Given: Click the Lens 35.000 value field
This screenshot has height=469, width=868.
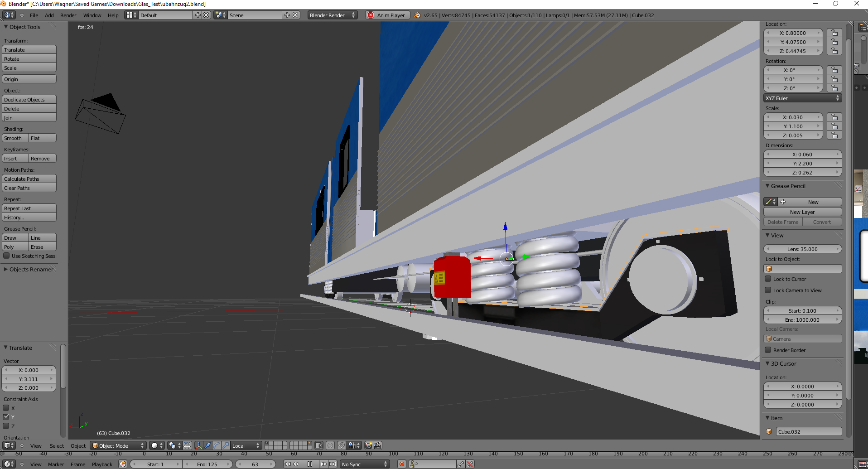Looking at the screenshot, I should (x=802, y=249).
